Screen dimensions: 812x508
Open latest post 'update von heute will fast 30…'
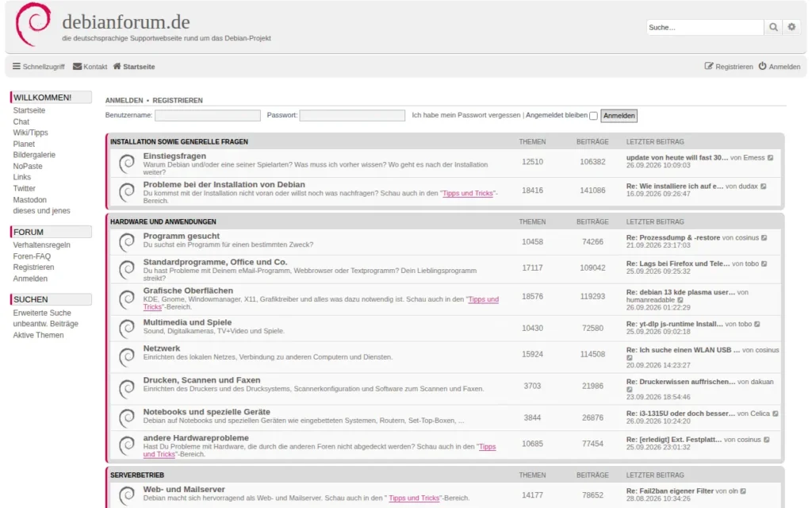coord(677,157)
